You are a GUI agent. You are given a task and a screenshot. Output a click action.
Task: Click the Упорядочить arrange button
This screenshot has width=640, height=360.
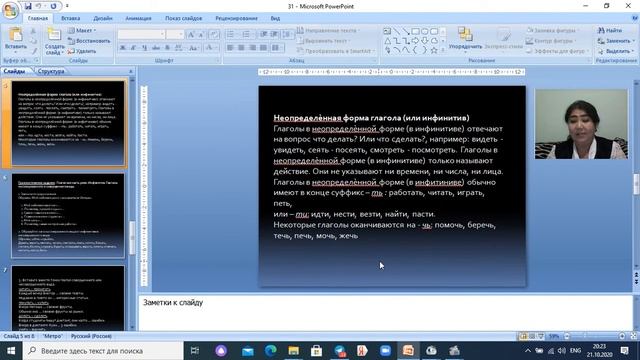(x=465, y=39)
